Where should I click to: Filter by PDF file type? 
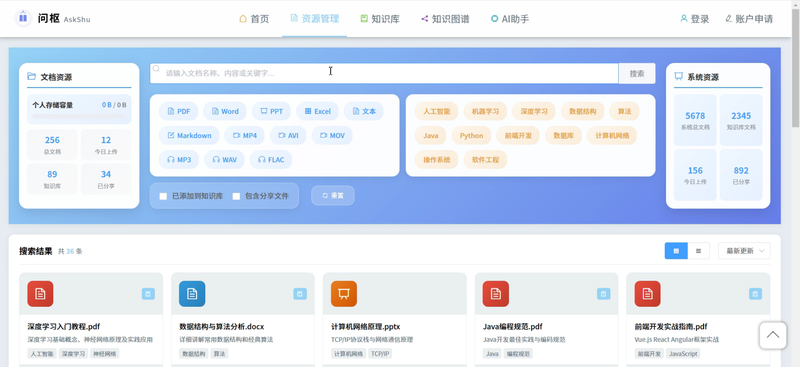pos(178,111)
